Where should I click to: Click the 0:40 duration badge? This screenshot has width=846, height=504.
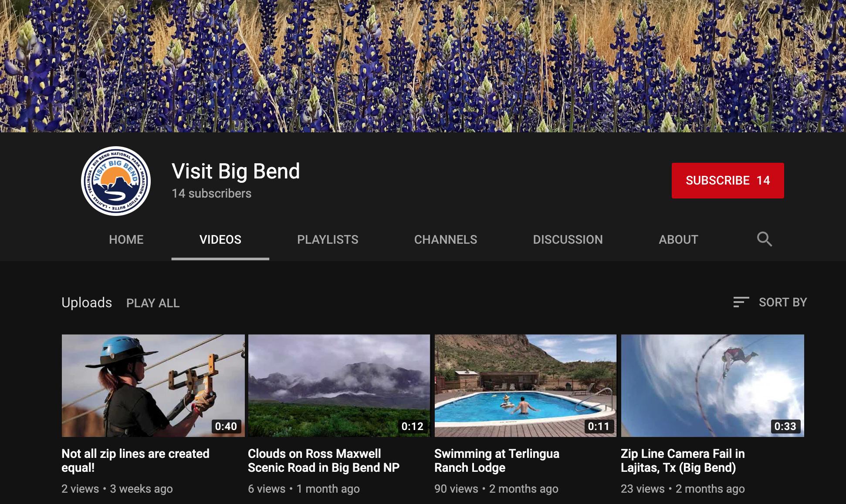[226, 426]
